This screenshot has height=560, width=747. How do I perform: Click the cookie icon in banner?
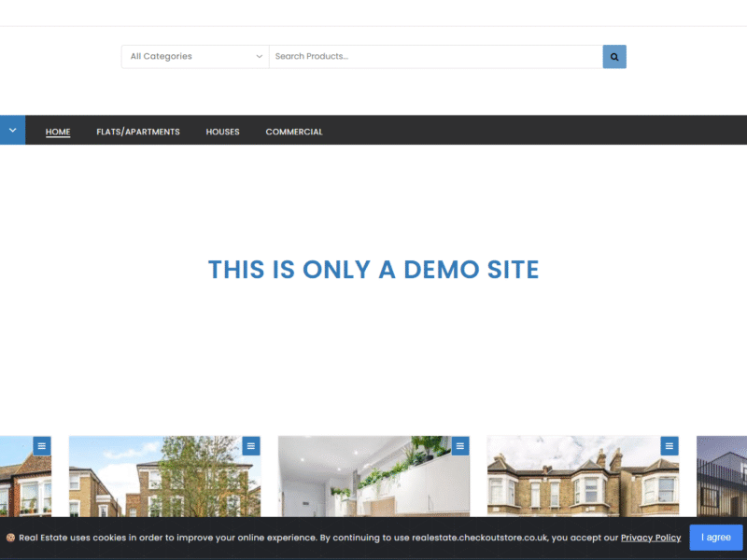click(x=10, y=538)
